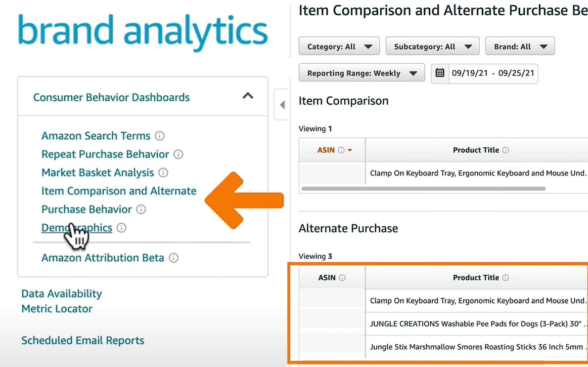Image resolution: width=588 pixels, height=367 pixels.
Task: Expand the Brand: All dropdown
Action: pos(520,46)
